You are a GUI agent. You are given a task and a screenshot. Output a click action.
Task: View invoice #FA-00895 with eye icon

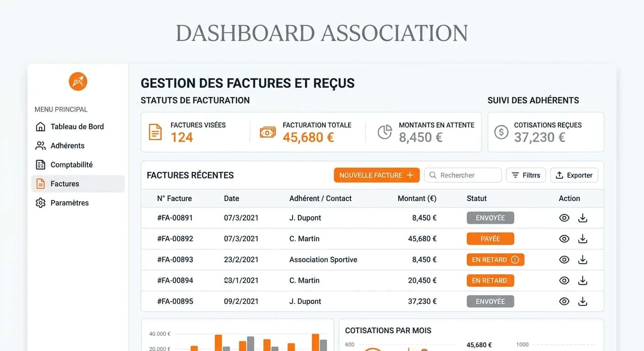564,301
